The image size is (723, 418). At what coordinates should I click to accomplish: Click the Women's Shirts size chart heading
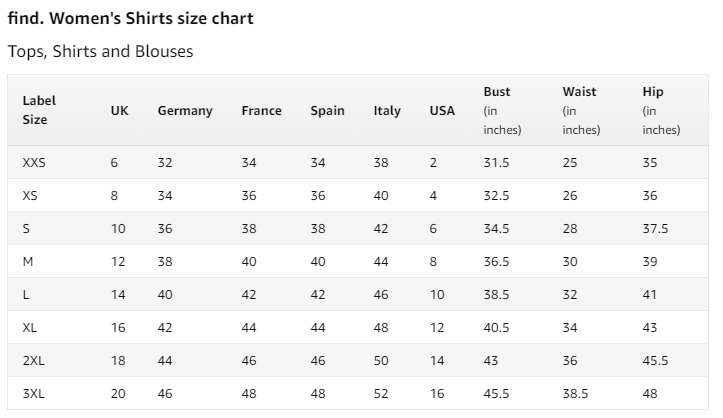(x=130, y=18)
